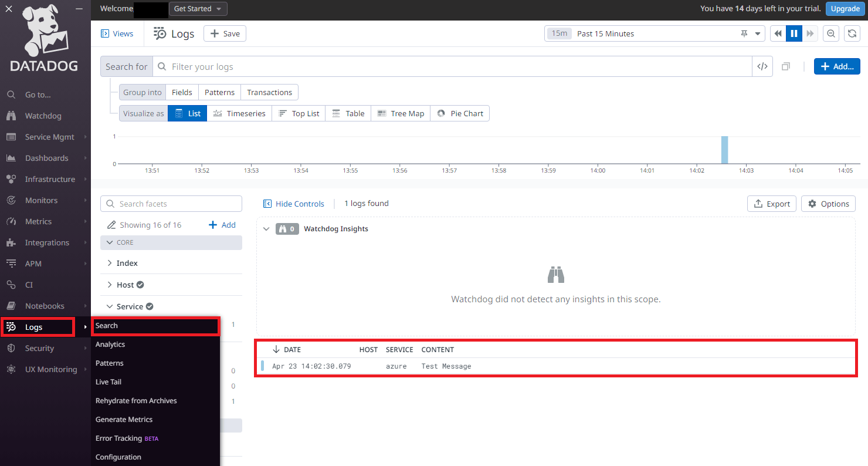Visualize logs as List

[188, 113]
